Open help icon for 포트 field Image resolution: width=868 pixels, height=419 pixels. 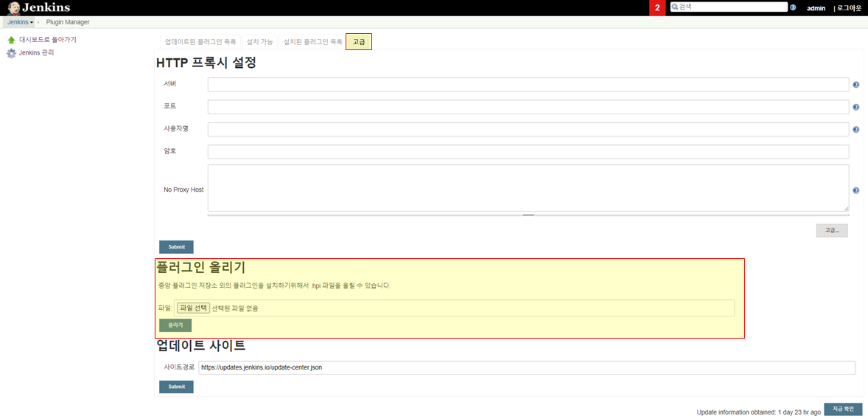[855, 108]
